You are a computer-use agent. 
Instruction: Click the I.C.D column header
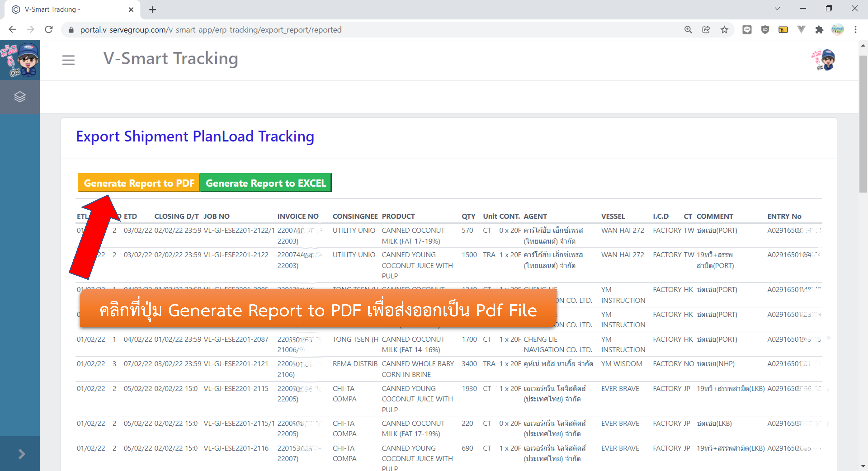[x=661, y=216]
